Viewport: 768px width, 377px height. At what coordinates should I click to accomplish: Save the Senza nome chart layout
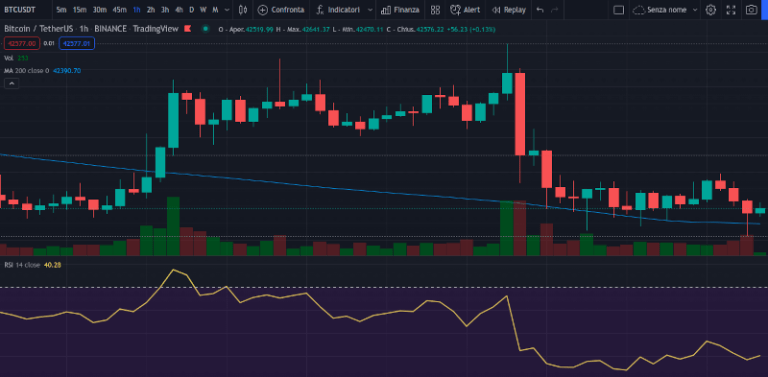coord(659,10)
